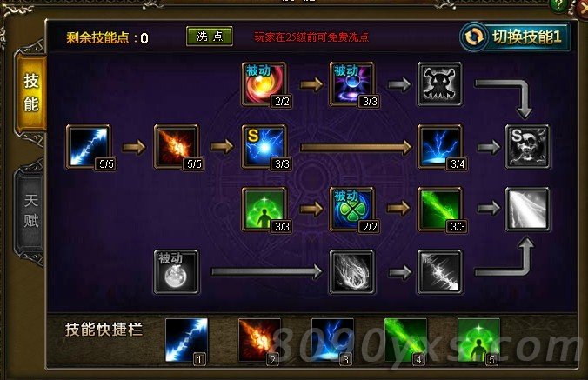588x380 pixels.
Task: Click the locked grey sparkle slash skill
Action: pos(440,272)
